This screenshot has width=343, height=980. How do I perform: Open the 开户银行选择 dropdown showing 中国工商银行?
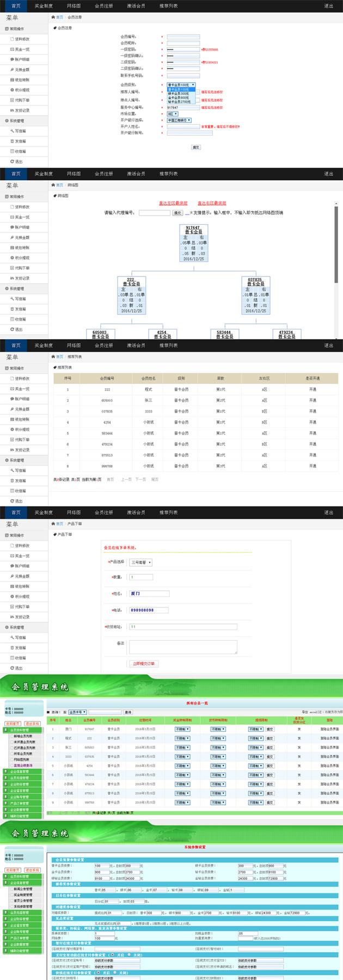179,120
